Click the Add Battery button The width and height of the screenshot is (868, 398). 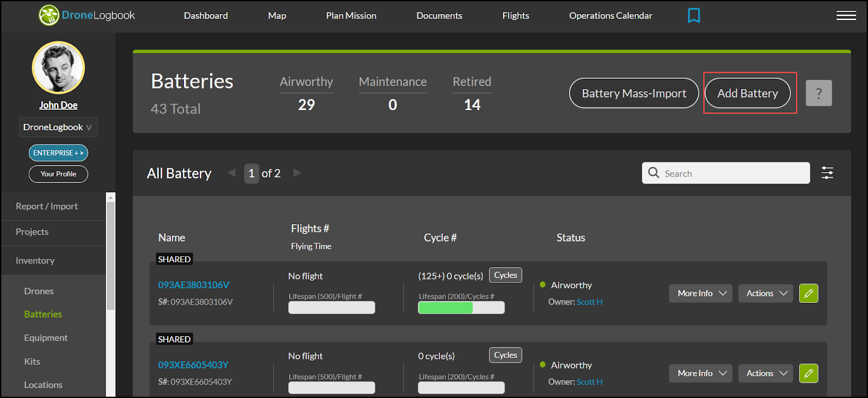[x=748, y=93]
